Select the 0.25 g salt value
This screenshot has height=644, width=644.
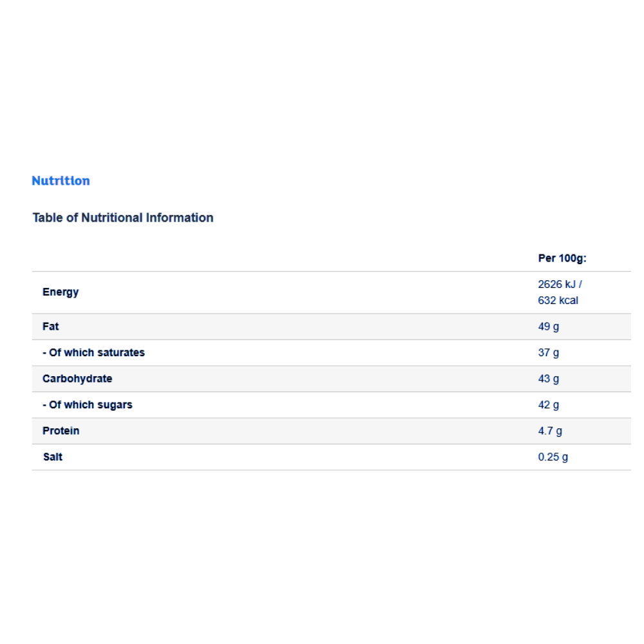point(553,457)
